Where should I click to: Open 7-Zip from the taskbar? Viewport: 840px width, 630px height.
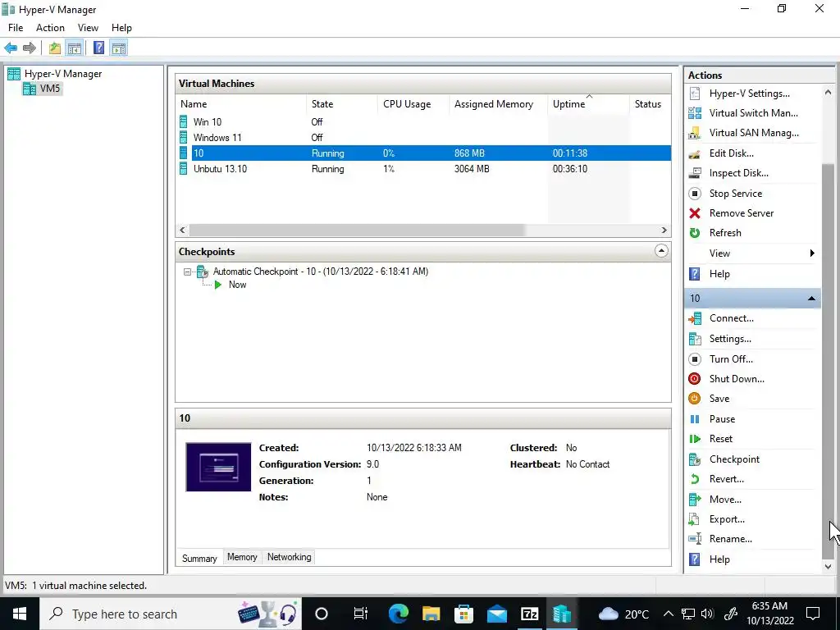coord(529,614)
